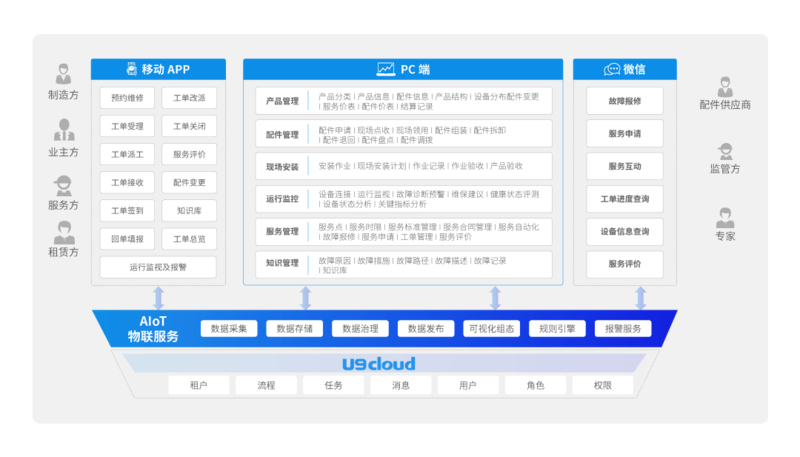This screenshot has width=800, height=457.
Task: Click the 监管方 person icon
Action: [725, 151]
